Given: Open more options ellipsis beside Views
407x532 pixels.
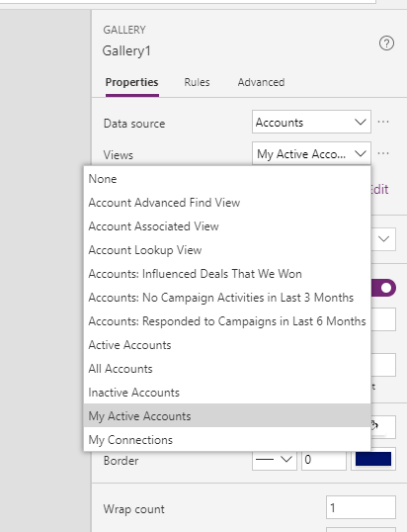Looking at the screenshot, I should 383,153.
